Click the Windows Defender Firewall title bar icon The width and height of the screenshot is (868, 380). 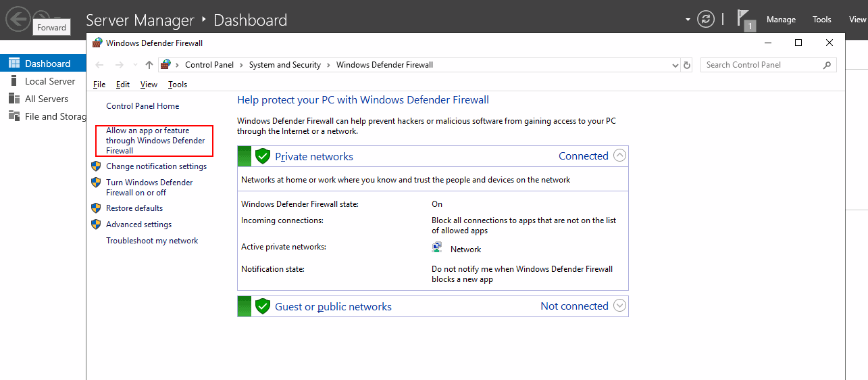97,43
